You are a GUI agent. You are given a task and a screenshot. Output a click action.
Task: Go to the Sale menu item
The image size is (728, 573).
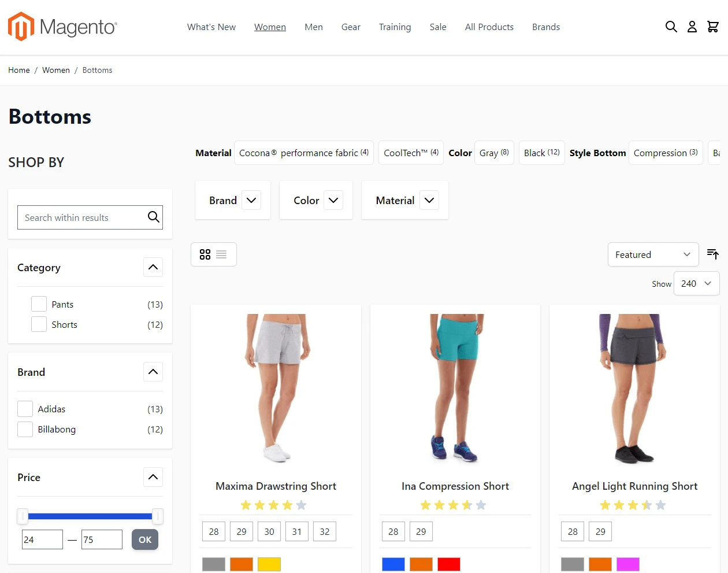pyautogui.click(x=438, y=27)
